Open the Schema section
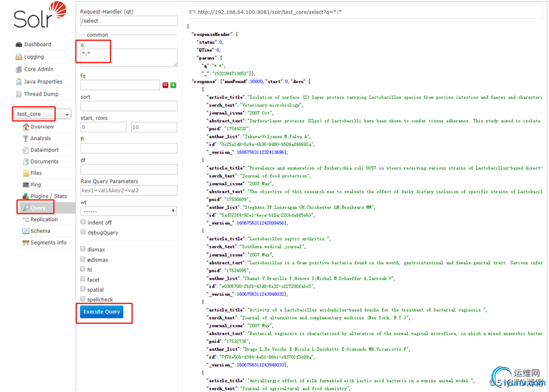This screenshot has width=549, height=392. coord(40,231)
